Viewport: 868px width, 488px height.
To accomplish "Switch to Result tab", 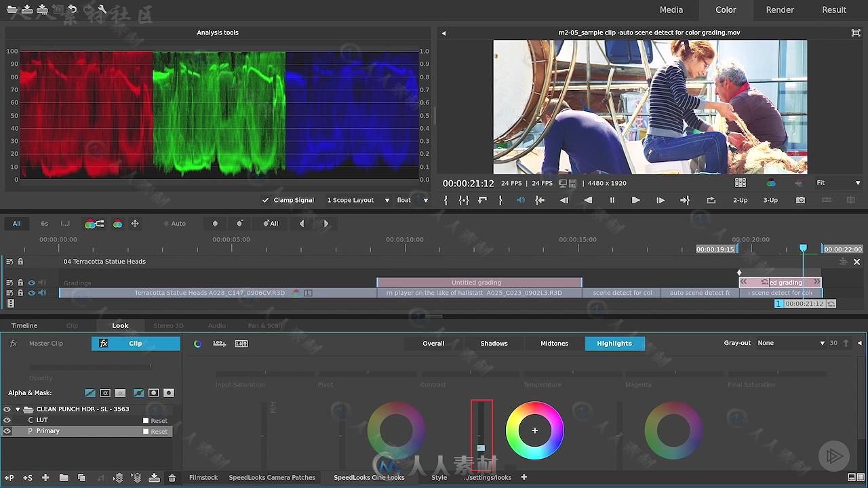I will (834, 9).
